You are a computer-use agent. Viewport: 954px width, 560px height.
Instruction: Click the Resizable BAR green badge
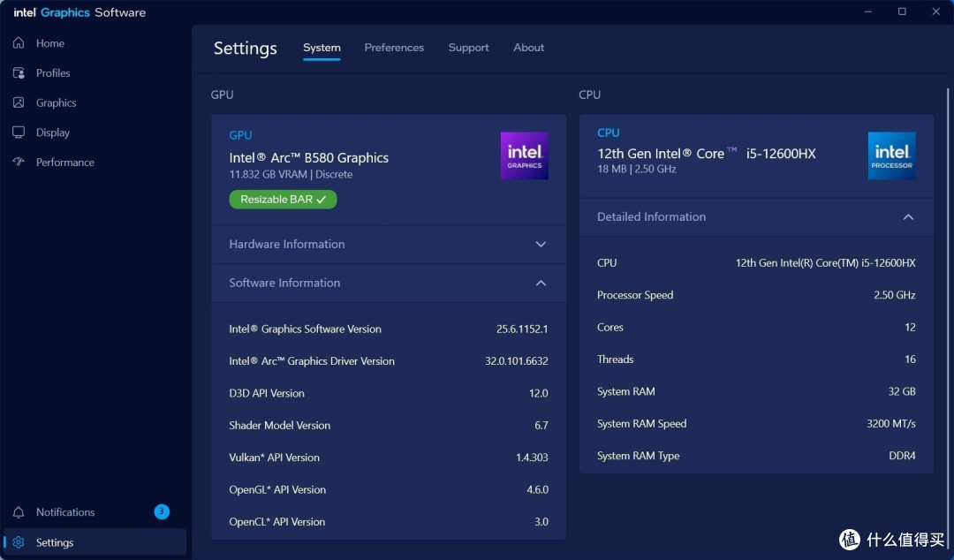click(x=283, y=199)
